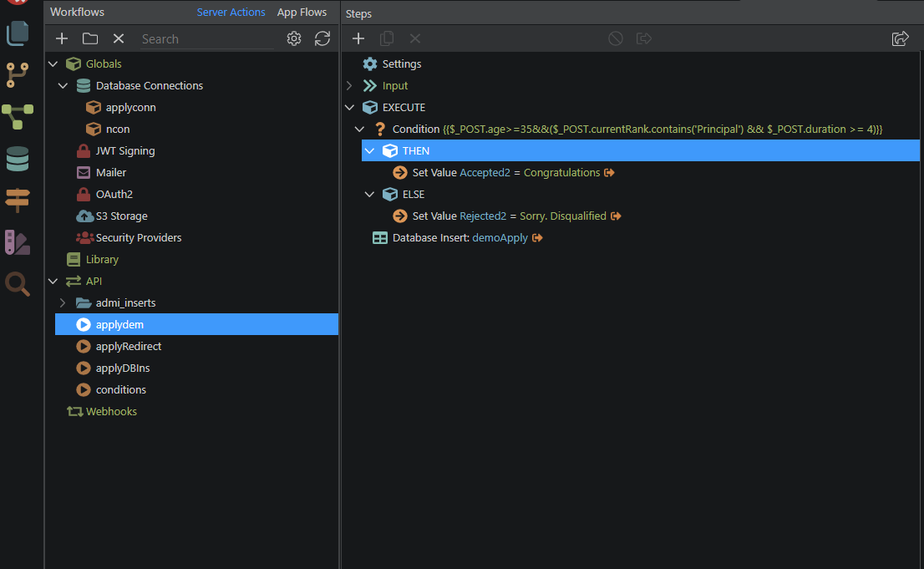924x569 pixels.
Task: Expand the admi_inserts folder
Action: [63, 302]
